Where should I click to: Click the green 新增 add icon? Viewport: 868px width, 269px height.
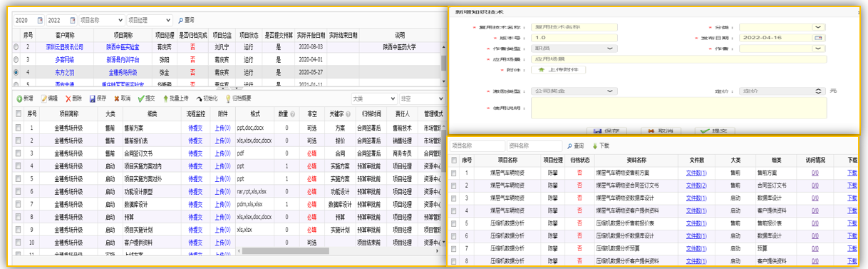click(x=19, y=98)
